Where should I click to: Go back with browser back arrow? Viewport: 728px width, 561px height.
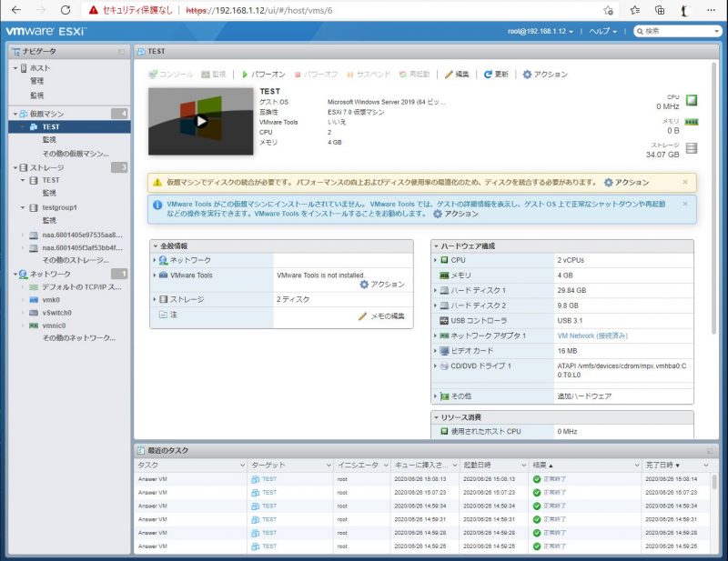(15, 10)
